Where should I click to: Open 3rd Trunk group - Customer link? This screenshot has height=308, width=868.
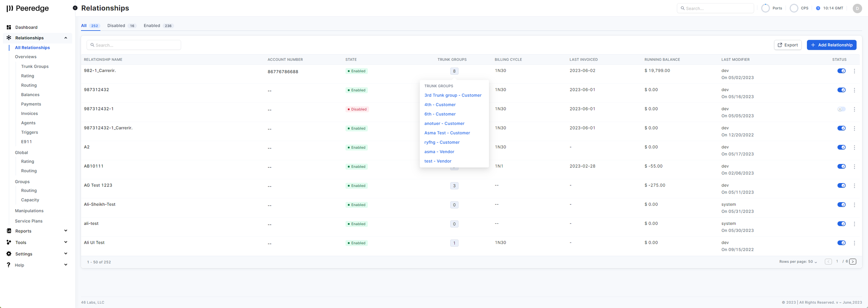[453, 95]
